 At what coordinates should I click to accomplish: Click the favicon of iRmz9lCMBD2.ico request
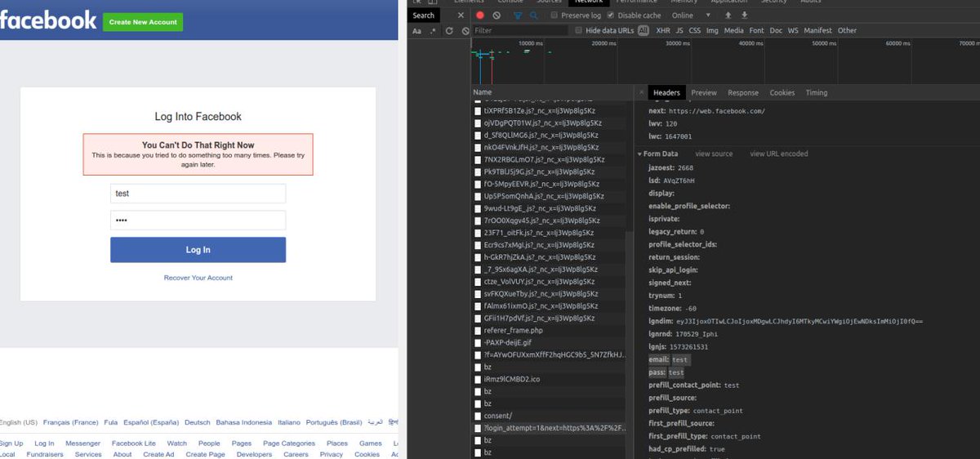[478, 380]
